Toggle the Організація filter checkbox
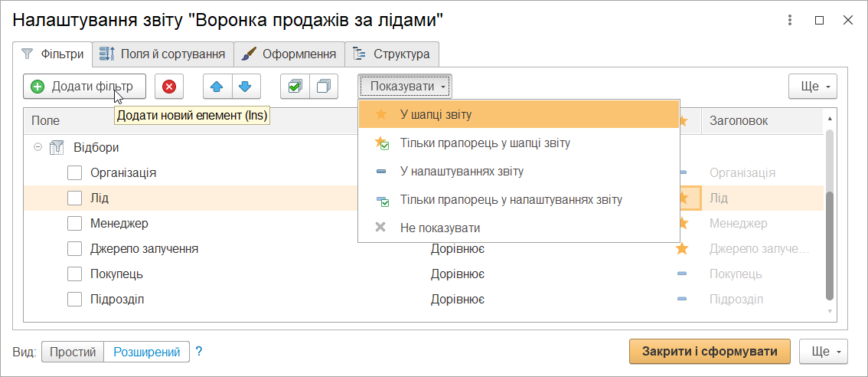Image resolution: width=868 pixels, height=377 pixels. tap(75, 172)
